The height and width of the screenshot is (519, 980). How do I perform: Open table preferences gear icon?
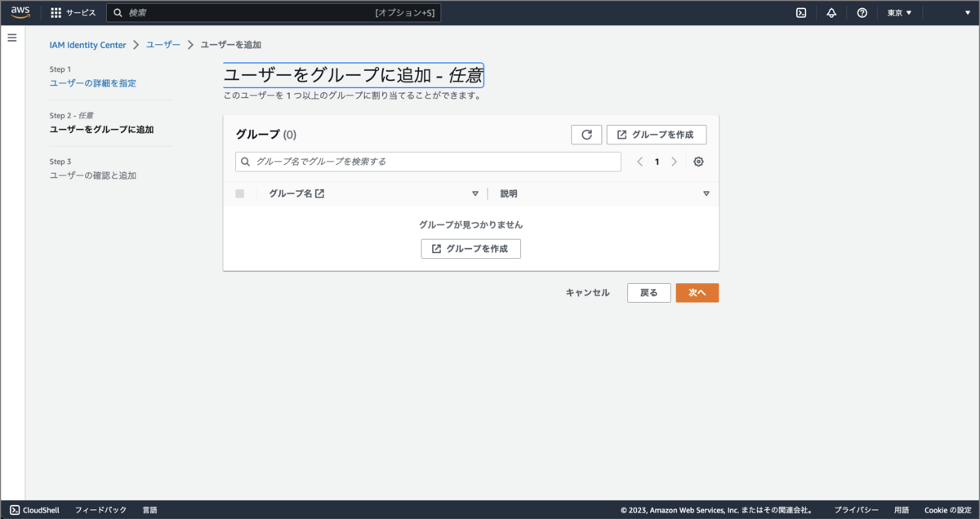tap(698, 162)
